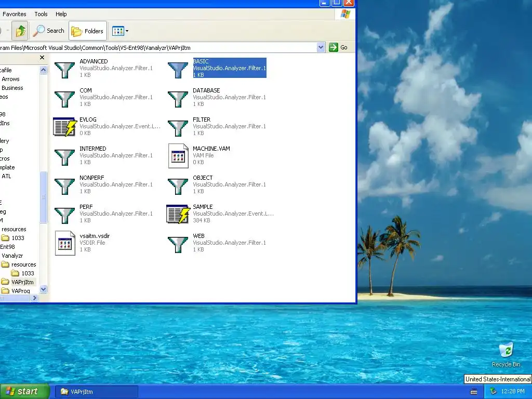
Task: Open the Search pane
Action: click(49, 31)
